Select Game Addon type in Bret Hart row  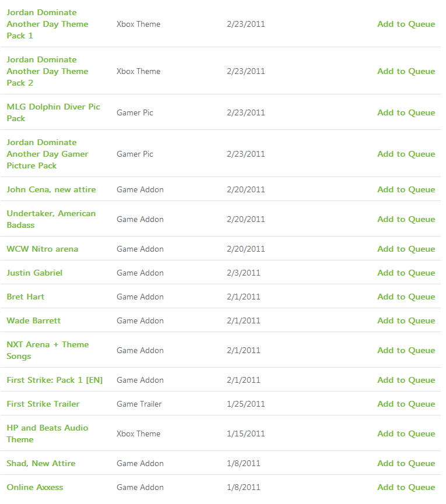(140, 297)
